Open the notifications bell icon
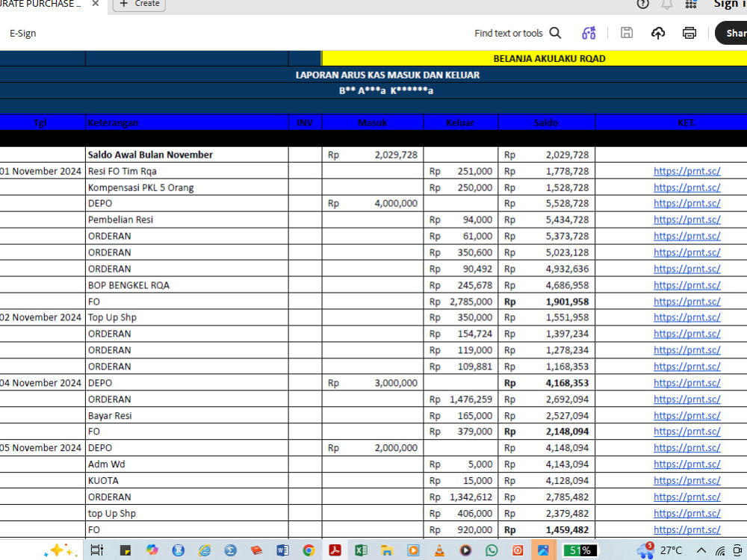 [x=667, y=4]
